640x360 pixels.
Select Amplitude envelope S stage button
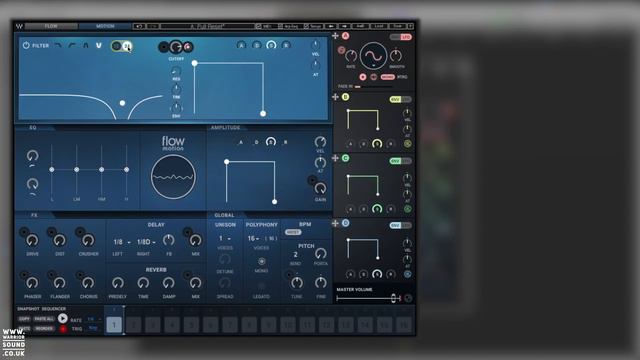[271, 142]
